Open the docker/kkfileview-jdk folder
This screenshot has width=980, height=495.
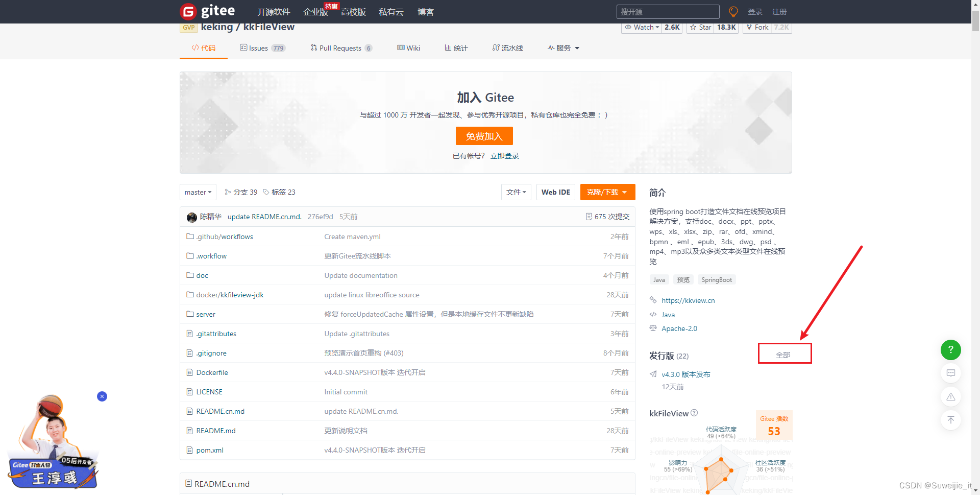tap(230, 295)
